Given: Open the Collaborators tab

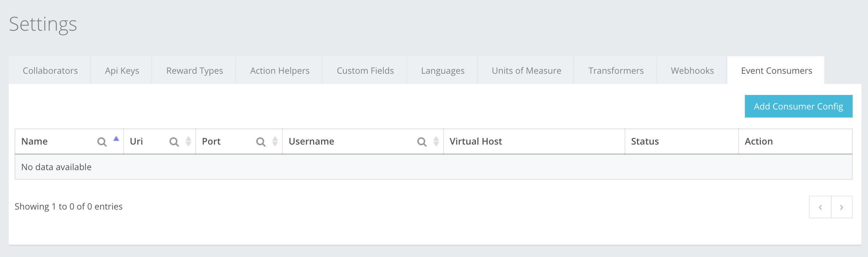Looking at the screenshot, I should click(50, 70).
